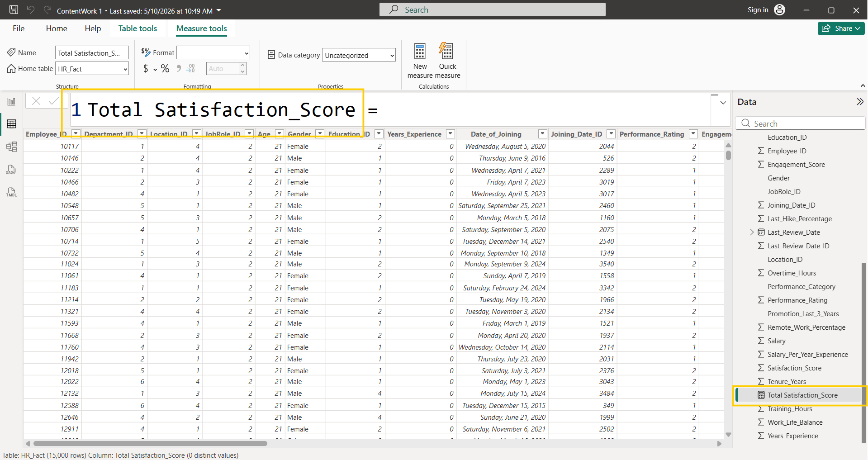
Task: Click the save icon in the title bar
Action: [14, 10]
